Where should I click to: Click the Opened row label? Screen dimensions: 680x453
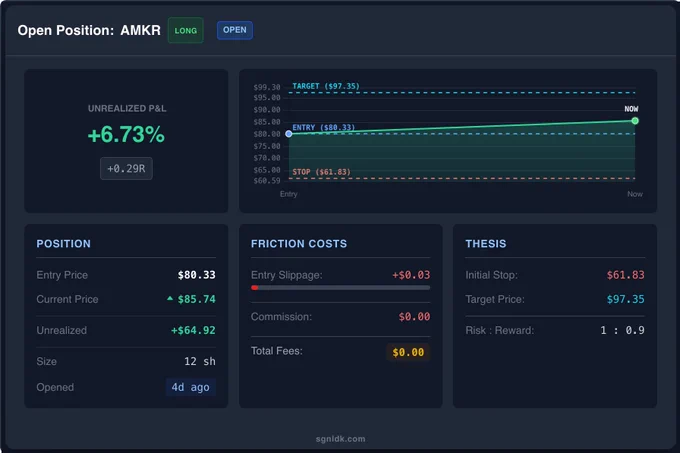click(x=55, y=387)
